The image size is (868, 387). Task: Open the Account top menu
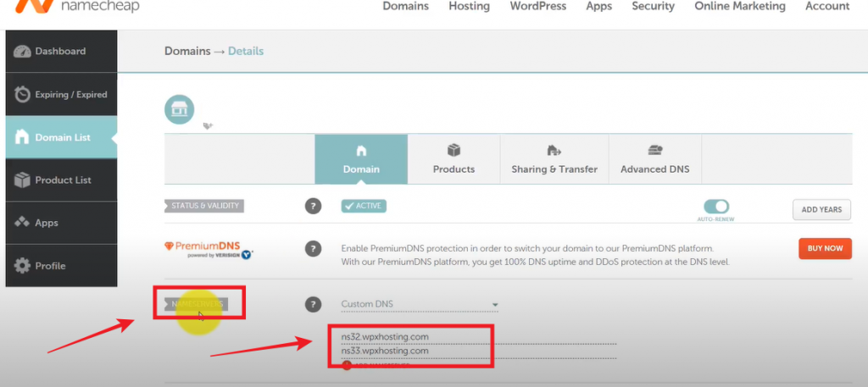click(x=827, y=6)
